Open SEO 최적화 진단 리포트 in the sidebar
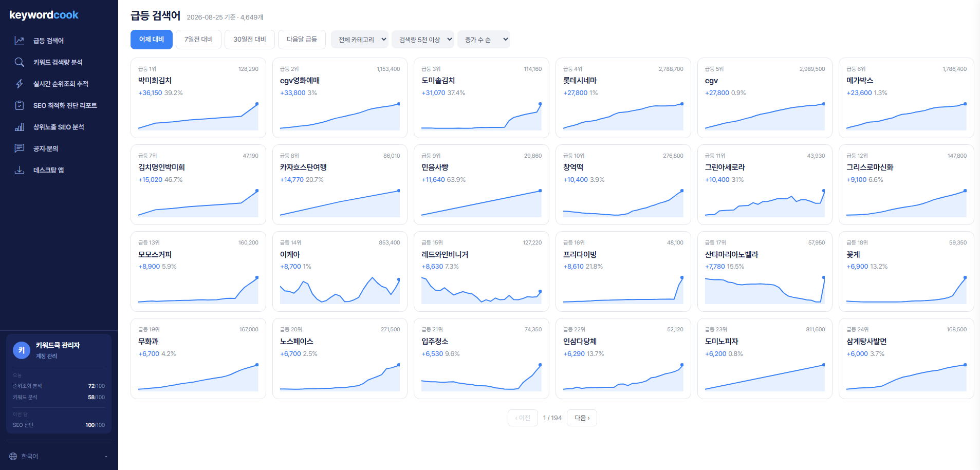Screen dimensions: 980x470 59,105
